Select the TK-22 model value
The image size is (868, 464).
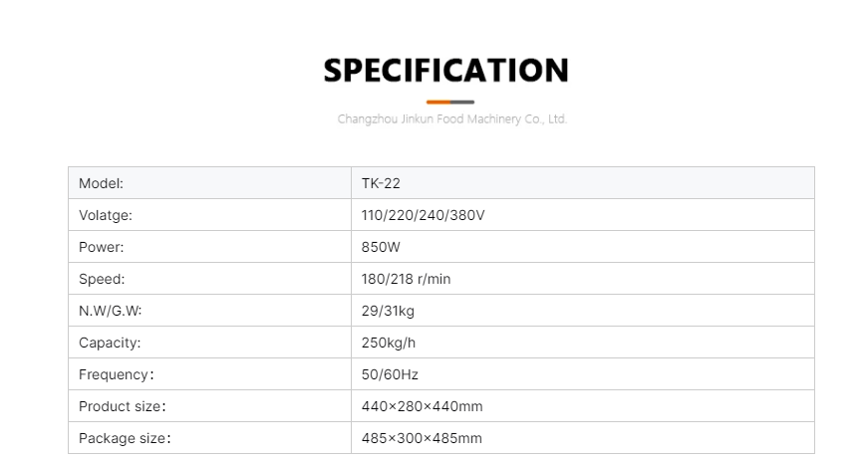click(x=381, y=183)
